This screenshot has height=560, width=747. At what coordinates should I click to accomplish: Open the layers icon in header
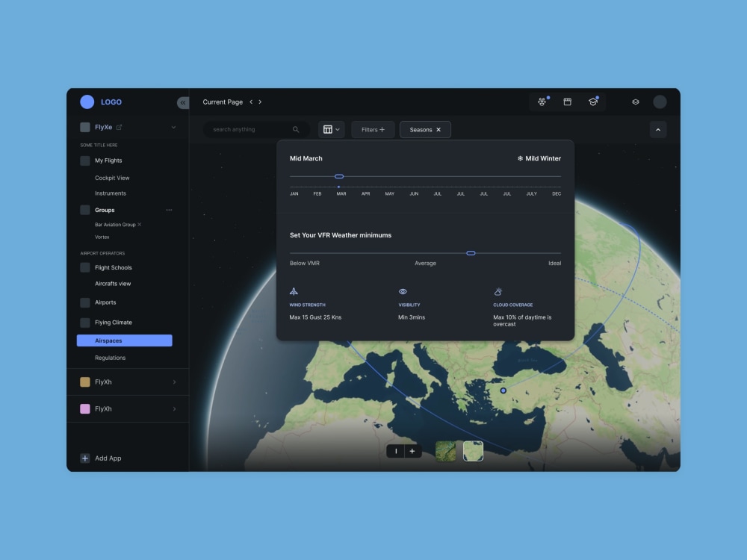pos(636,102)
